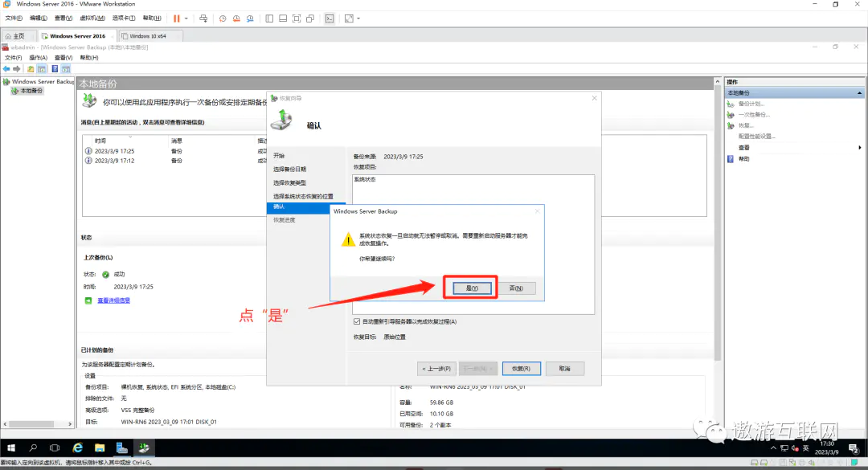868x470 pixels.
Task: Close the recovery wizard with its X button
Action: point(595,98)
